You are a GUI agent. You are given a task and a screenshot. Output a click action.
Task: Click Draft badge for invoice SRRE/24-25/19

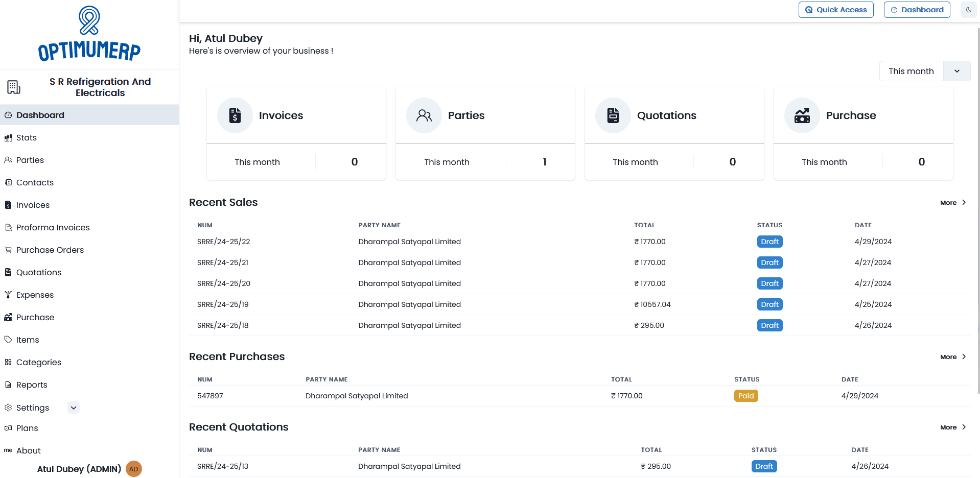(x=769, y=304)
